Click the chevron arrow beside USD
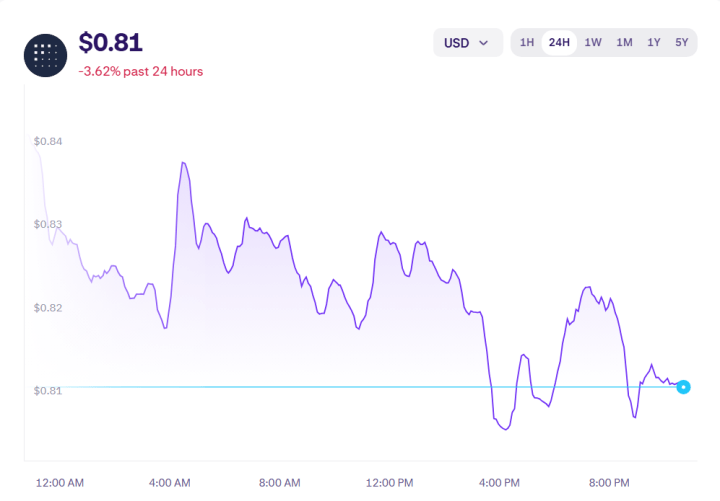The height and width of the screenshot is (501, 720). (485, 43)
